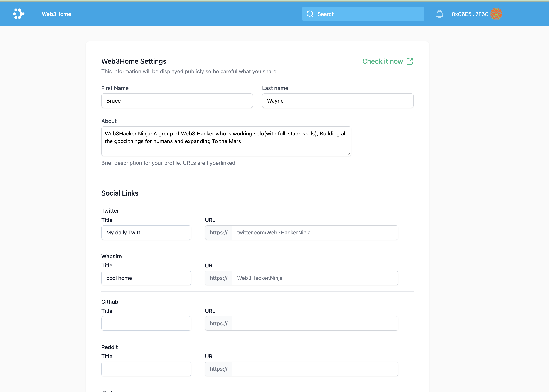
Task: Edit the Website title 'cool home'
Action: pyautogui.click(x=146, y=278)
